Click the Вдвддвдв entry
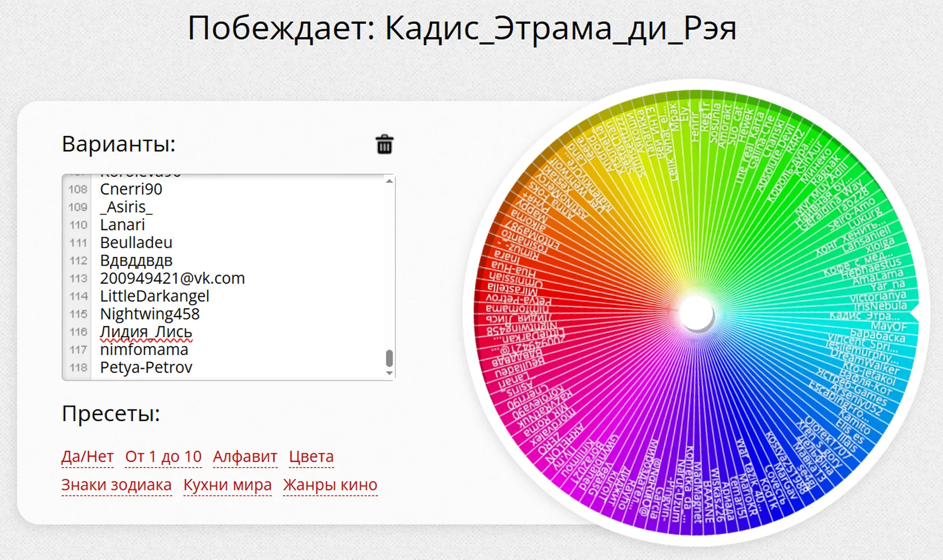The height and width of the screenshot is (560, 943). click(x=136, y=261)
